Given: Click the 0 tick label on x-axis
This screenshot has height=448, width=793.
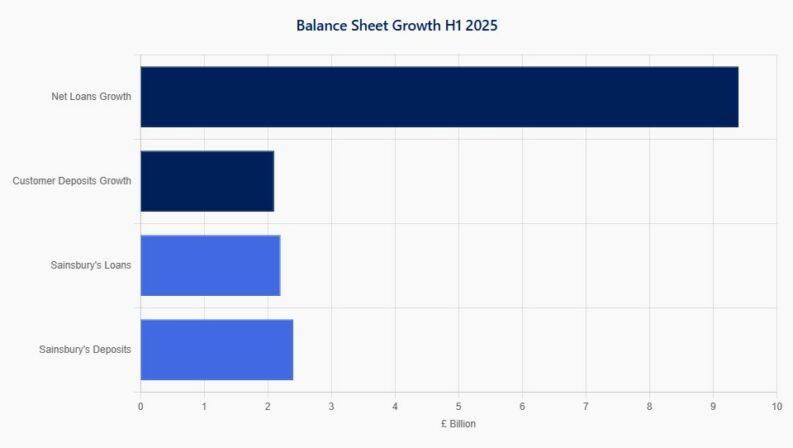Looking at the screenshot, I should [x=140, y=406].
